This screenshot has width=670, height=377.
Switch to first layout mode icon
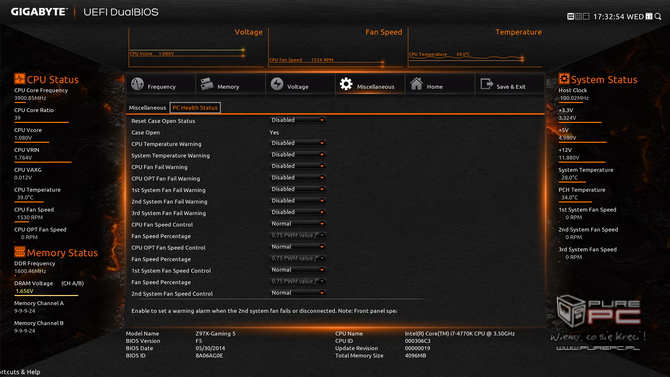click(570, 16)
